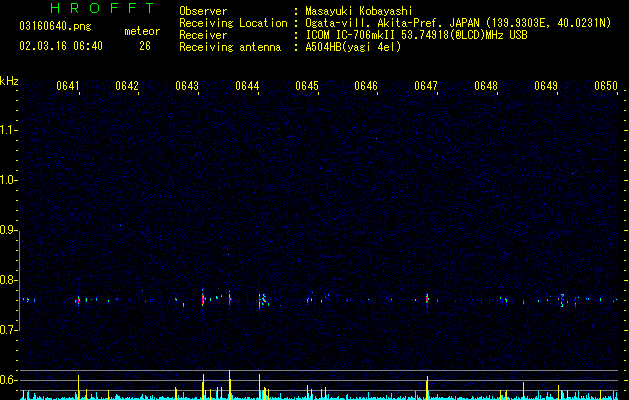629x400 pixels.
Task: Click the yellow intensity peak at 0641
Action: click(x=79, y=387)
